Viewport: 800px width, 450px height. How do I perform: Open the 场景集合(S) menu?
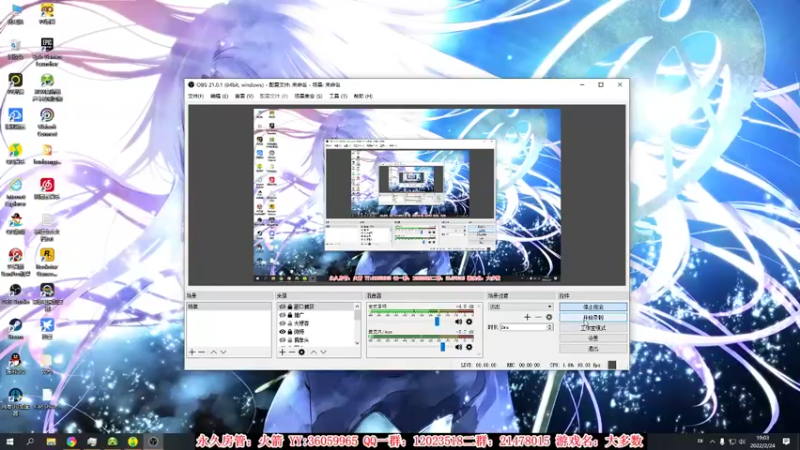coord(308,96)
